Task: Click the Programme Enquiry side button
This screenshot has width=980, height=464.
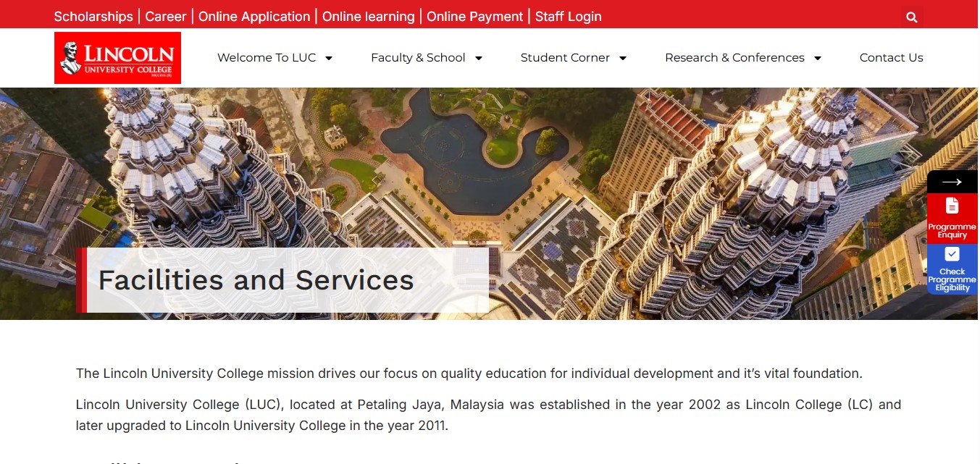Action: (952, 219)
